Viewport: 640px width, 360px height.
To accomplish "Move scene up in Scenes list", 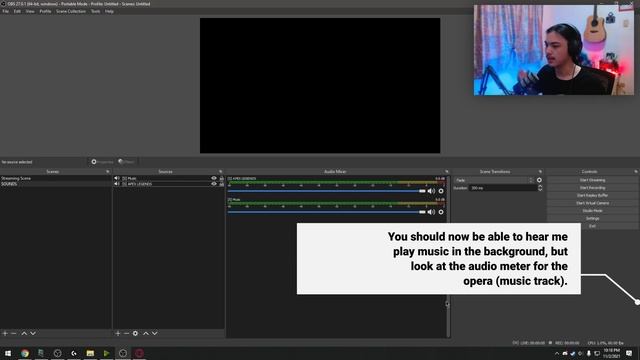I will point(24,333).
